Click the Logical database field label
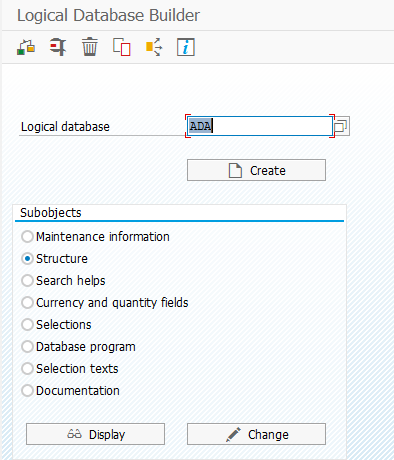This screenshot has height=460, width=394. [x=65, y=127]
